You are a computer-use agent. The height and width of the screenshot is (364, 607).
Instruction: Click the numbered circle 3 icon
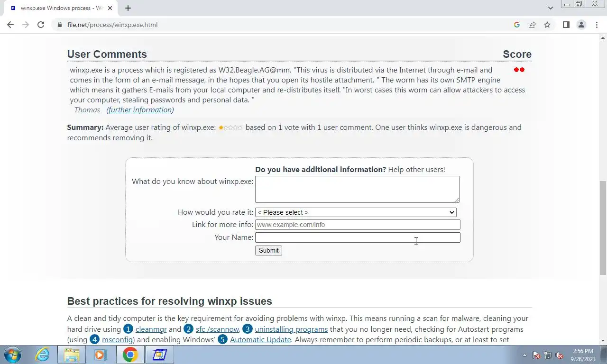pyautogui.click(x=248, y=329)
